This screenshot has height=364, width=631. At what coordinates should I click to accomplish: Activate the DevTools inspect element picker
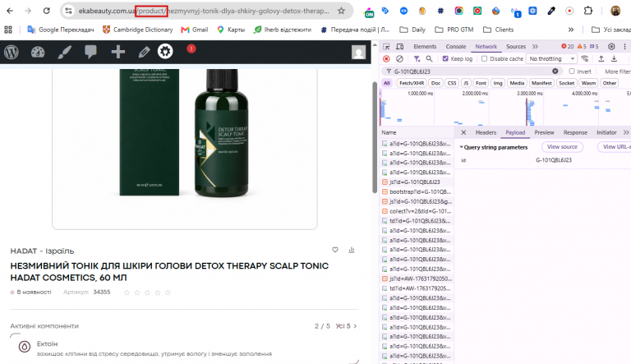(x=386, y=46)
